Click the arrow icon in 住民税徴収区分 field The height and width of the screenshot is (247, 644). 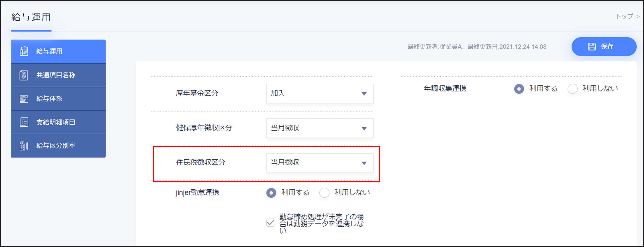coord(364,163)
